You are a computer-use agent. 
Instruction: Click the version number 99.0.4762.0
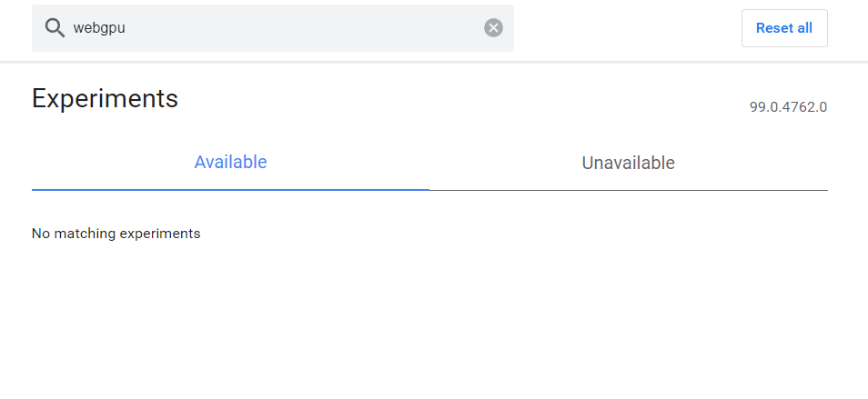[x=788, y=107]
